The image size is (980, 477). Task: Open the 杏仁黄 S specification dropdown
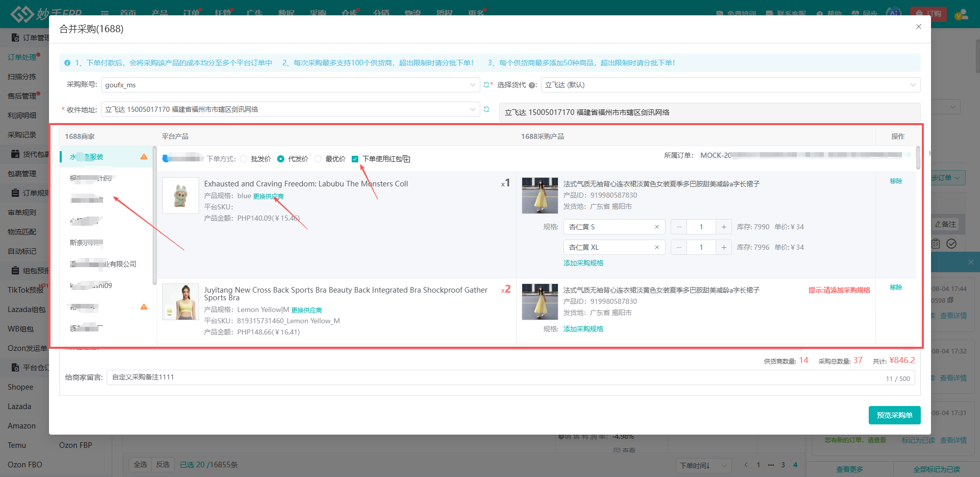coord(614,227)
